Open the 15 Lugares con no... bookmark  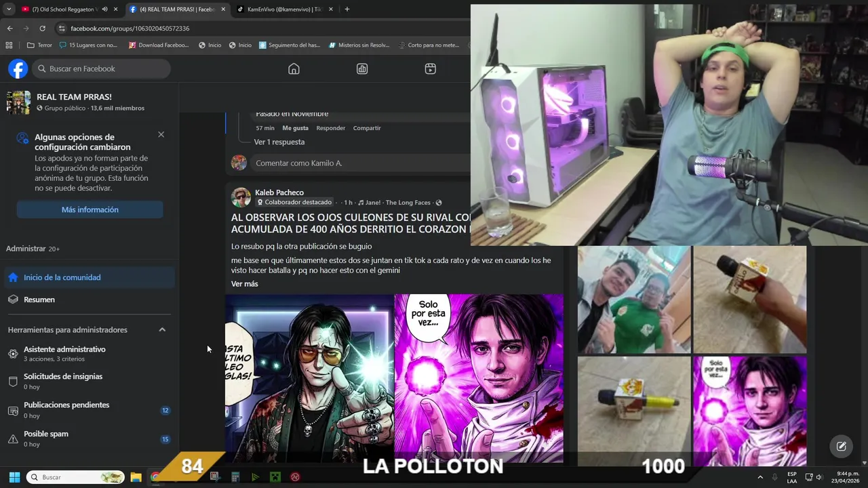(x=88, y=45)
